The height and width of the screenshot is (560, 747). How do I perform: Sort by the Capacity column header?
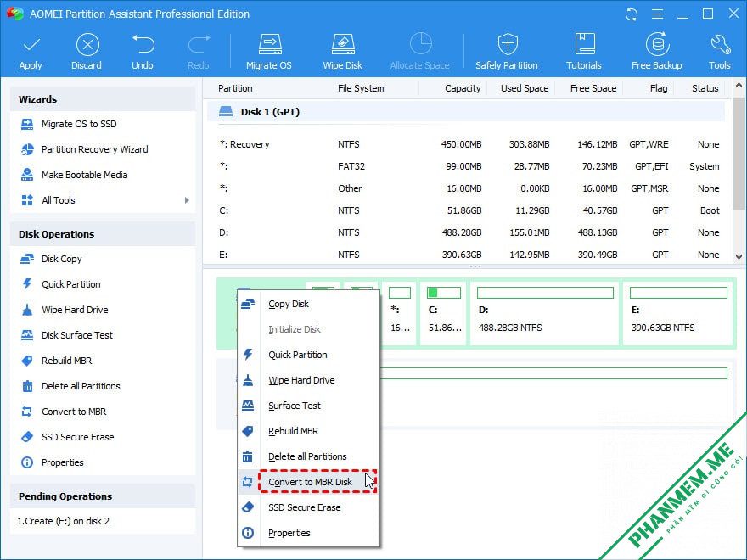[x=463, y=88]
